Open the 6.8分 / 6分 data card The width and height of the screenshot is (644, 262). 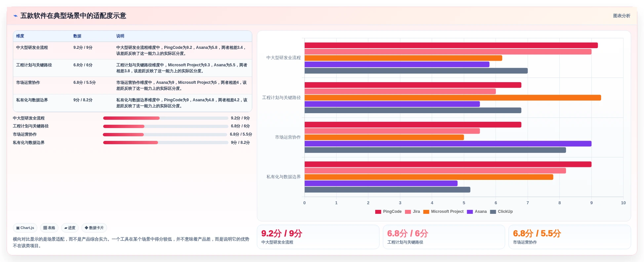pyautogui.click(x=444, y=237)
